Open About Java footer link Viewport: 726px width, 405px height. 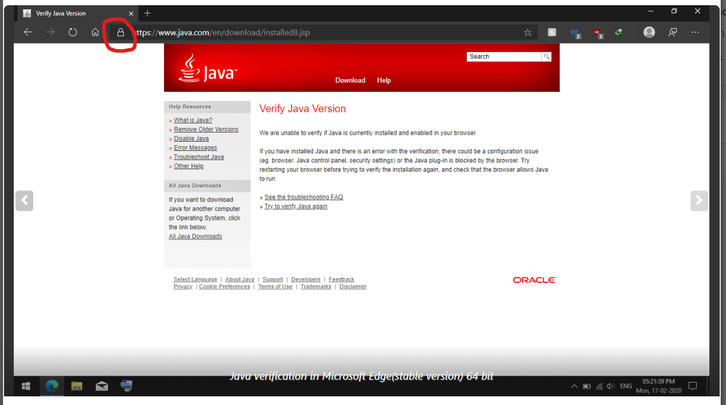click(x=240, y=280)
